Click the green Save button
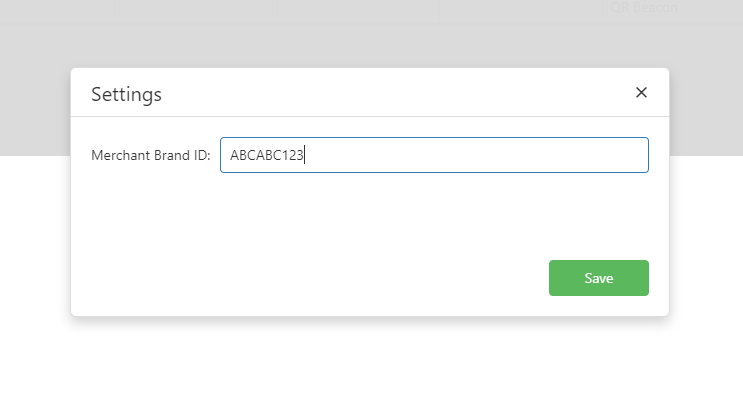The image size is (743, 393). tap(598, 278)
